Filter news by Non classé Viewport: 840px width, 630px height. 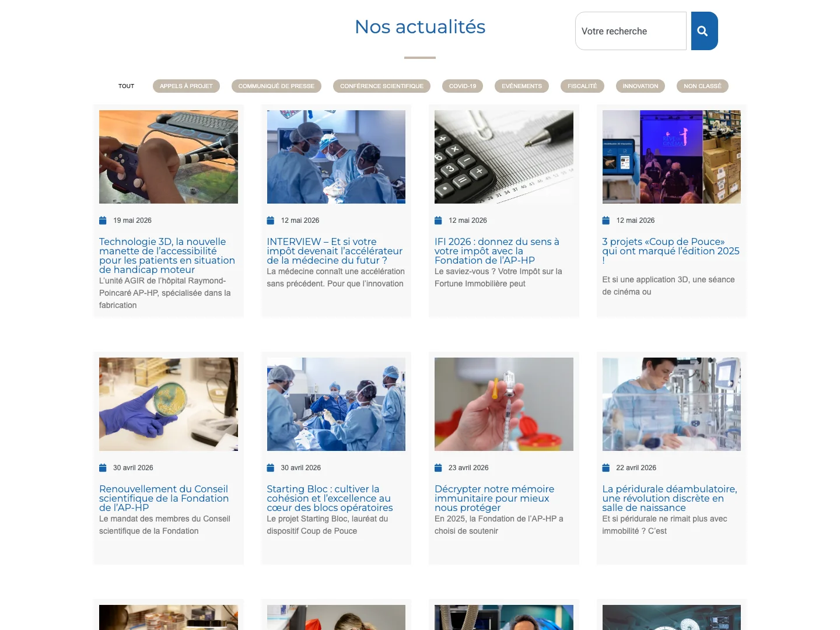702,86
